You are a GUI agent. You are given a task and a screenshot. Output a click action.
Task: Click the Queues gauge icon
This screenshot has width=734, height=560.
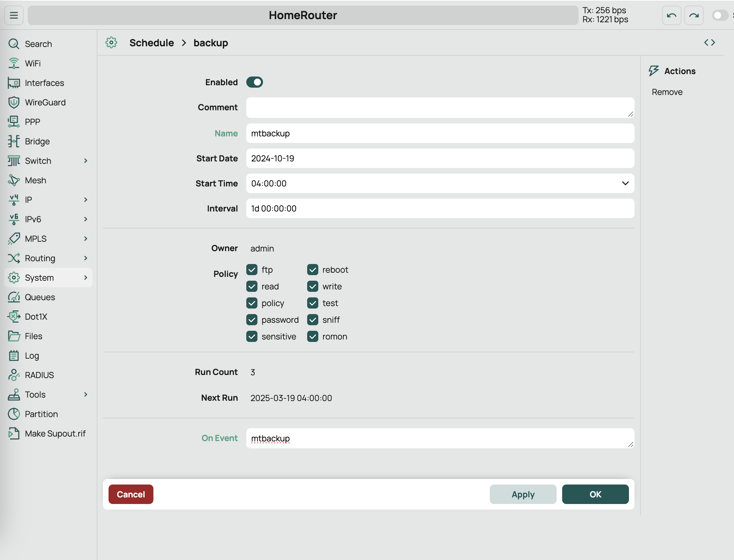point(14,297)
